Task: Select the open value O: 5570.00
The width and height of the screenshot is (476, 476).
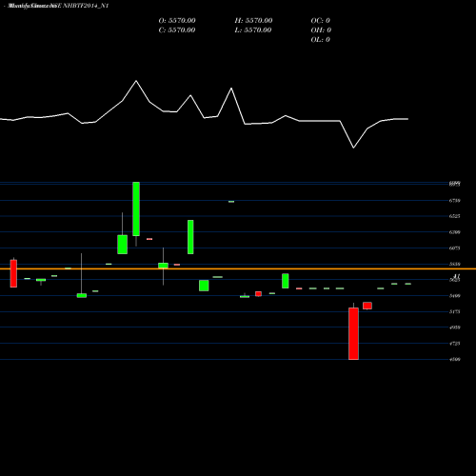Action: pyautogui.click(x=177, y=20)
